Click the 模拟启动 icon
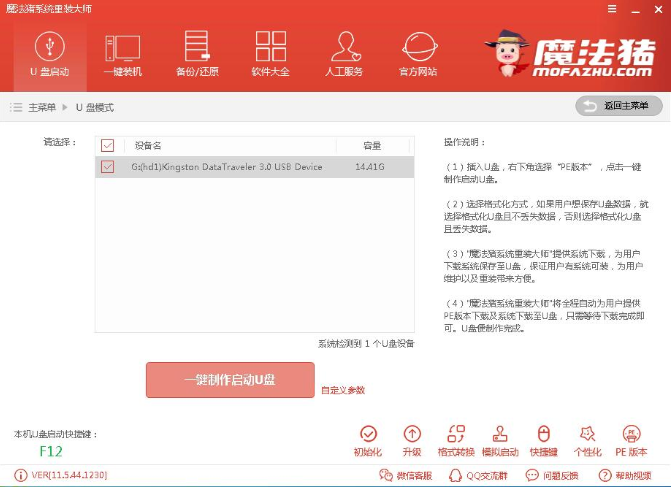Screen dimensions: 671x487 point(500,441)
